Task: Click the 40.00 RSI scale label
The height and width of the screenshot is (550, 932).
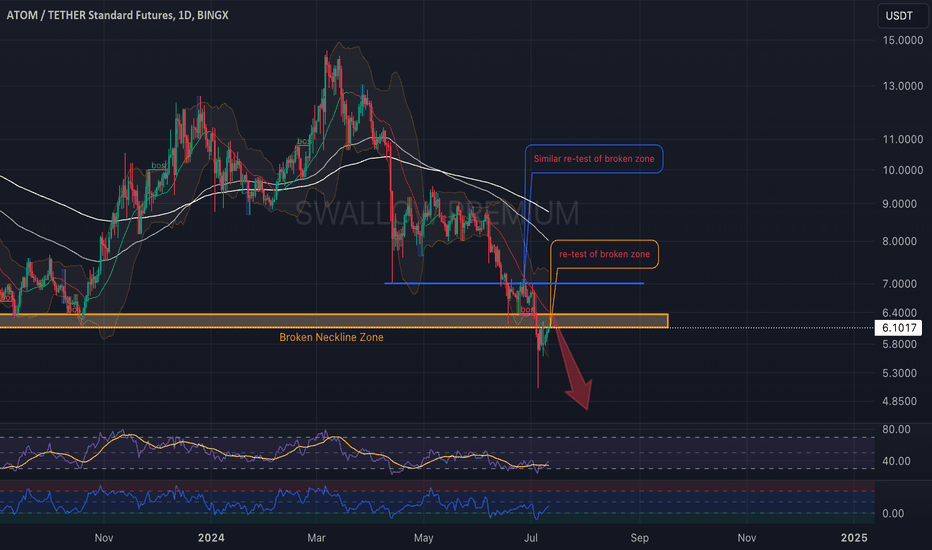Action: pyautogui.click(x=896, y=461)
